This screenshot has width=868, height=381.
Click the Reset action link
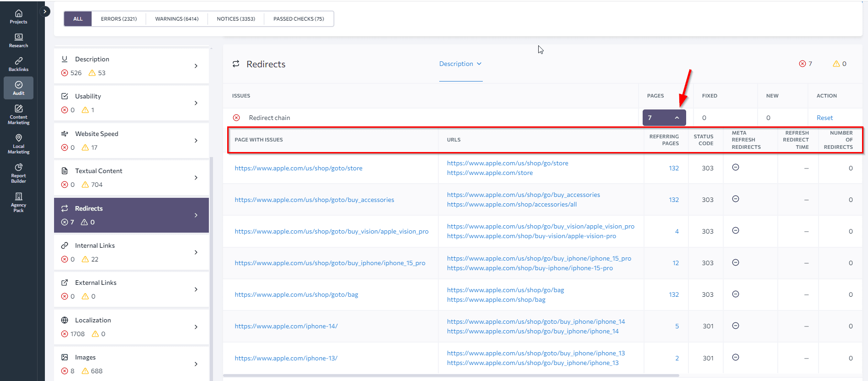click(824, 118)
